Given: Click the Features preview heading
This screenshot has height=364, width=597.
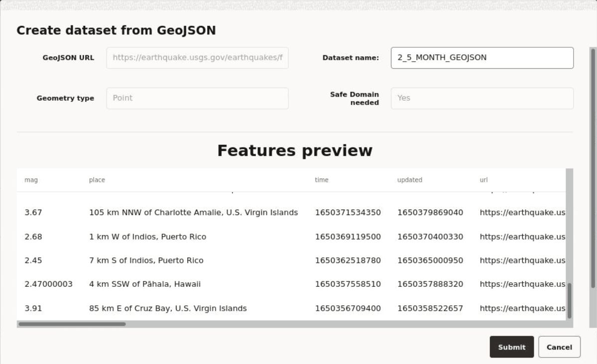Looking at the screenshot, I should [295, 150].
